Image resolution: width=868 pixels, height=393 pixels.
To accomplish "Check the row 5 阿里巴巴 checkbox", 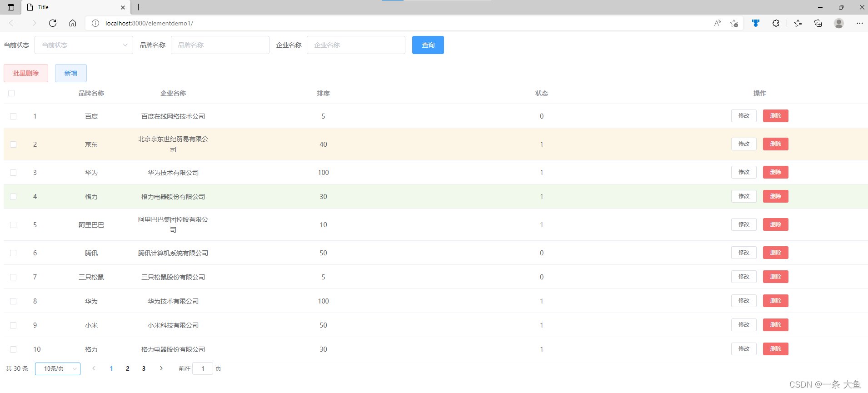I will [13, 225].
